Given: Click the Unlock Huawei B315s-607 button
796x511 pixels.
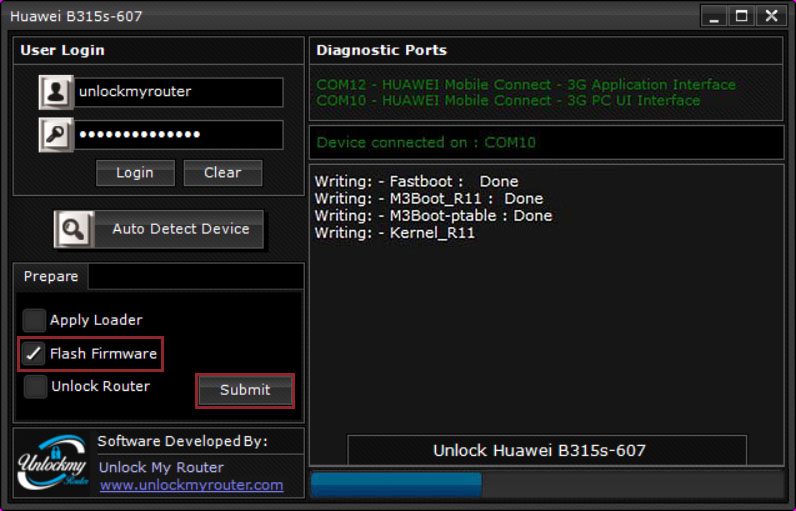Looking at the screenshot, I should pos(547,450).
